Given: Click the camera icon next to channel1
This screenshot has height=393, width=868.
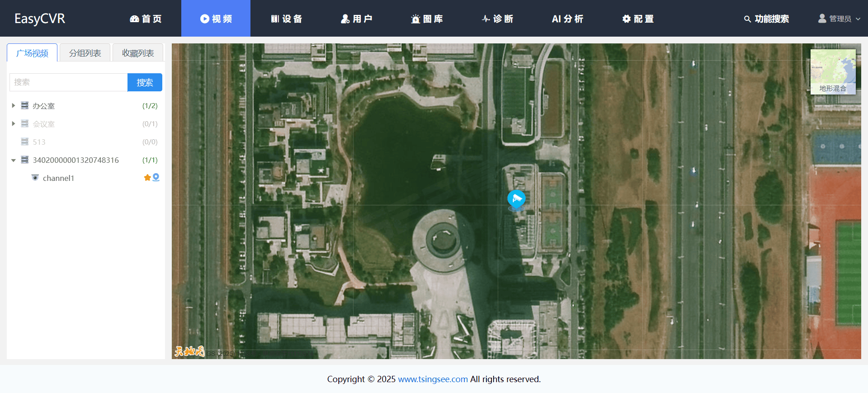Looking at the screenshot, I should pyautogui.click(x=35, y=178).
